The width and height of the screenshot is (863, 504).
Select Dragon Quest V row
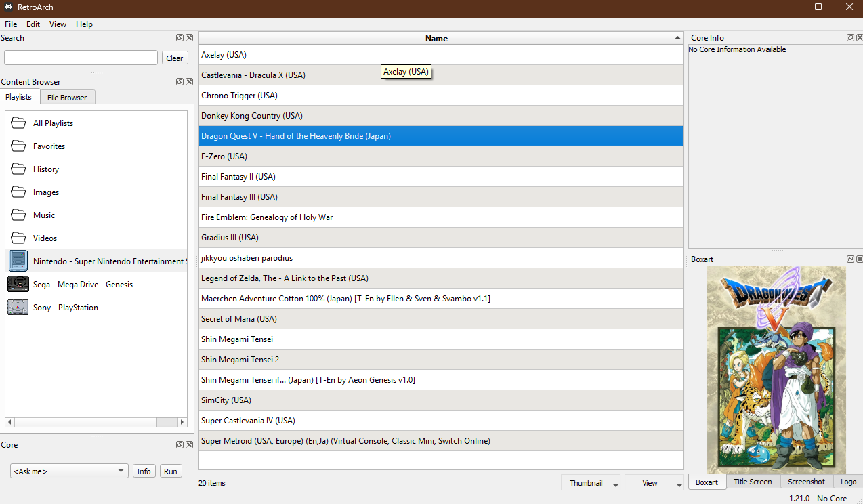441,136
